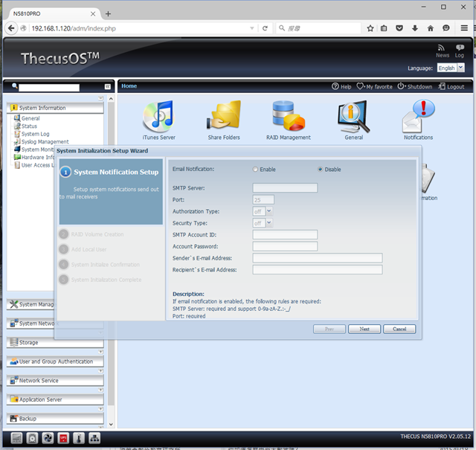Collapse the System Information section header
This screenshot has height=450, width=476.
click(55, 108)
